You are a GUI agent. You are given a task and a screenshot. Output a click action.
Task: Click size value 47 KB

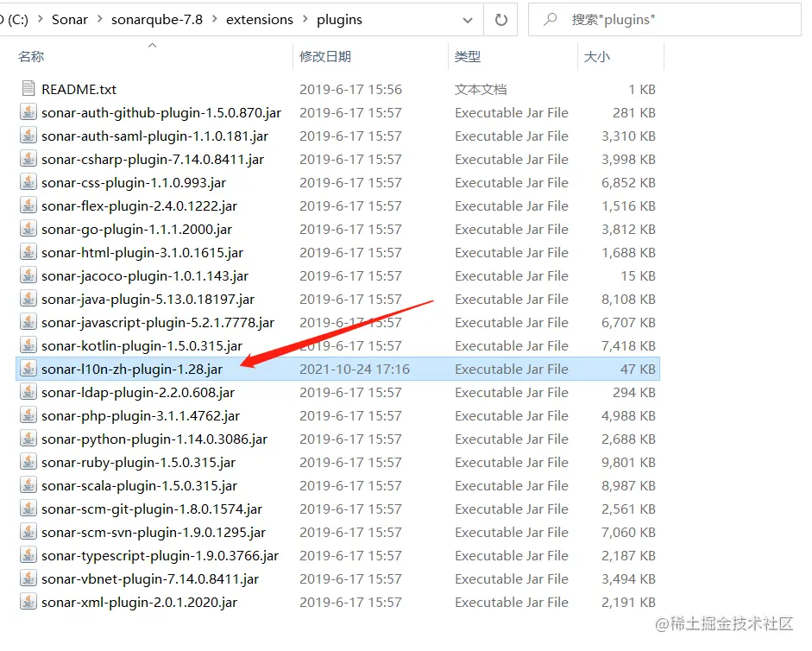tap(638, 369)
